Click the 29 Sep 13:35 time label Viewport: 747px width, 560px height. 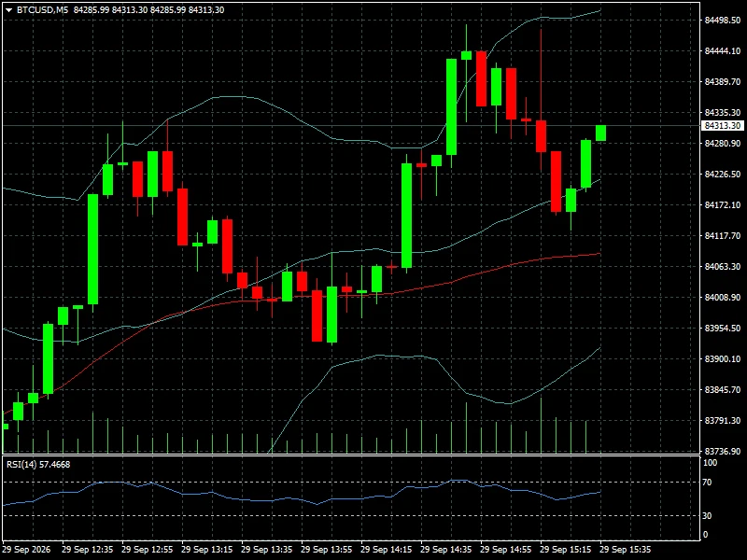(x=267, y=550)
